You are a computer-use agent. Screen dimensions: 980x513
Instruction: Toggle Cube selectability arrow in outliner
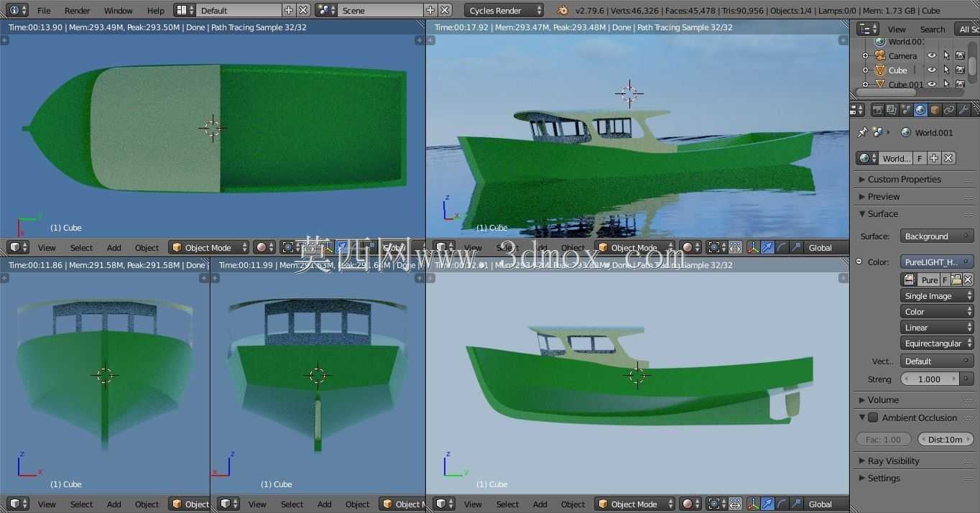click(946, 70)
